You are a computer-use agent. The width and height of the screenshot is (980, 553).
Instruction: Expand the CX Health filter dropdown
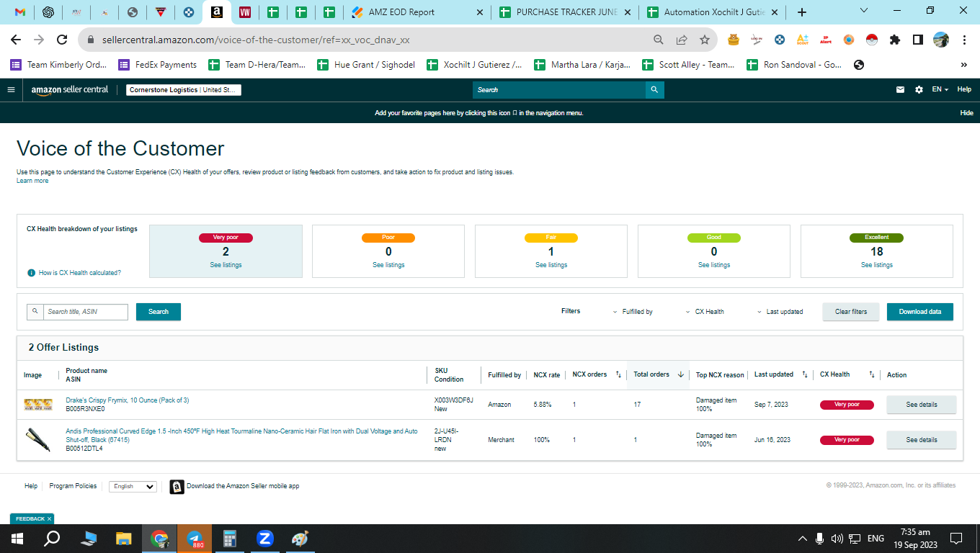point(705,312)
